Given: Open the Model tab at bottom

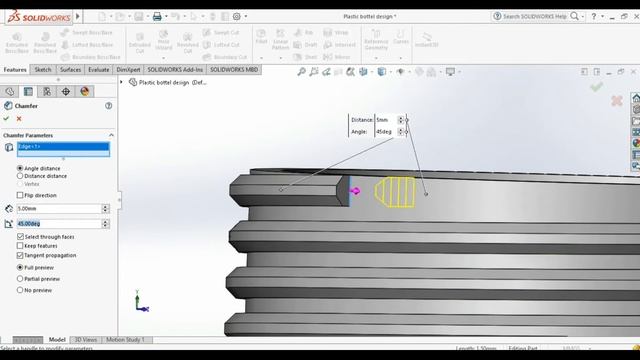Looking at the screenshot, I should coord(57,340).
